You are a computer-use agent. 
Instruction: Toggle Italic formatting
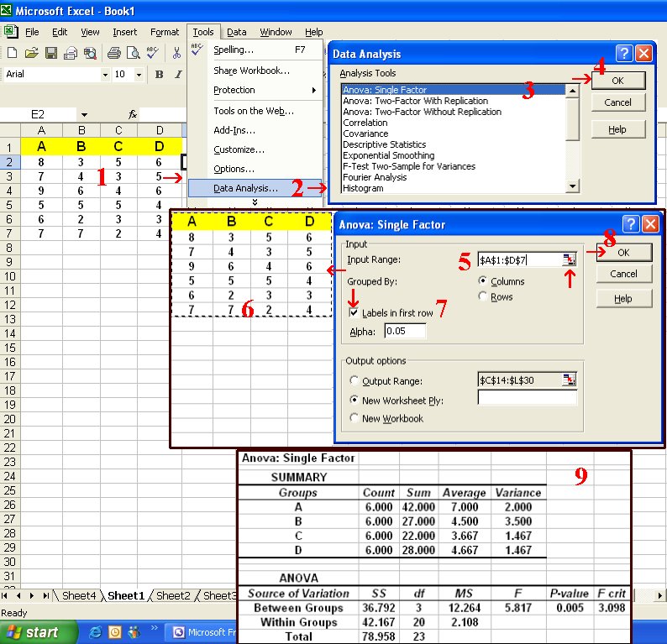click(x=178, y=75)
